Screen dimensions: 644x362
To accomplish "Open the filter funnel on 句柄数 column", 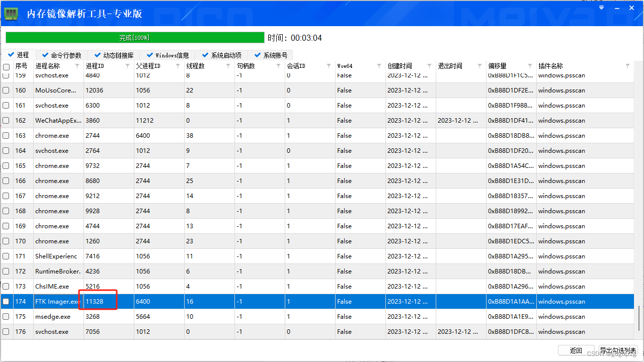I will (278, 66).
